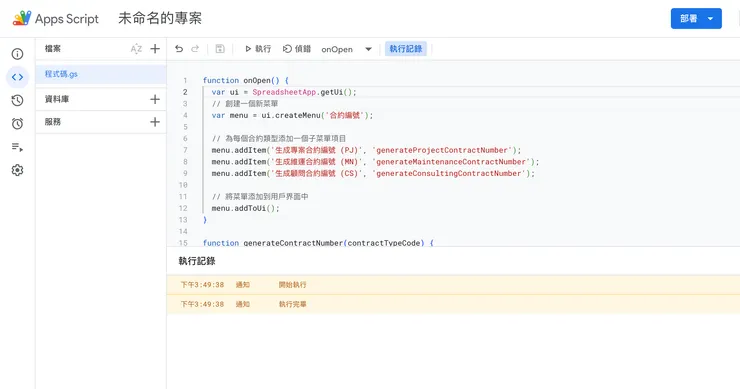740x389 pixels.
Task: Undo the last edit
Action: pos(179,49)
